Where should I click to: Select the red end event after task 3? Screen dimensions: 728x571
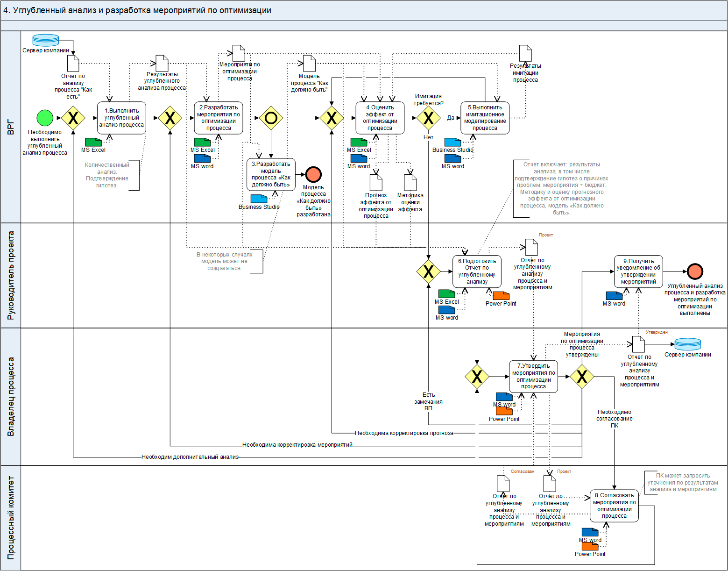[313, 174]
